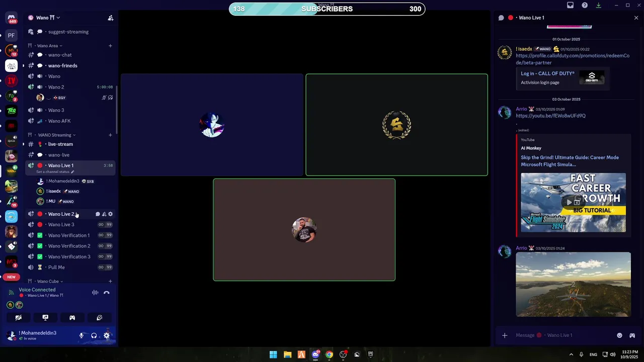Open the PF server icon
The width and height of the screenshot is (644, 362).
click(x=11, y=35)
